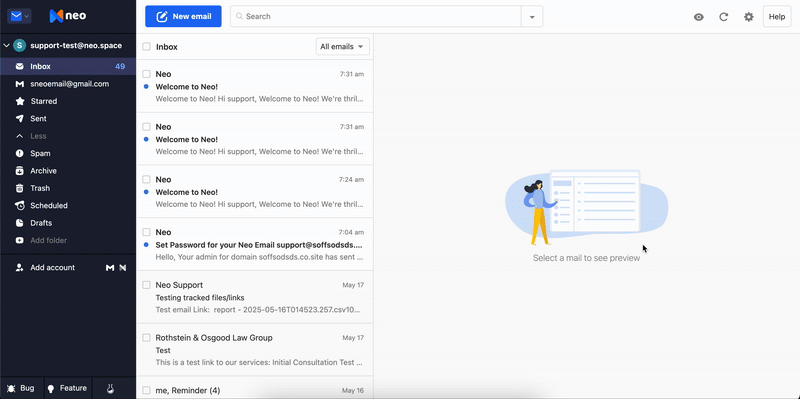The height and width of the screenshot is (399, 800).
Task: Click the Drafts document icon
Action: click(19, 222)
